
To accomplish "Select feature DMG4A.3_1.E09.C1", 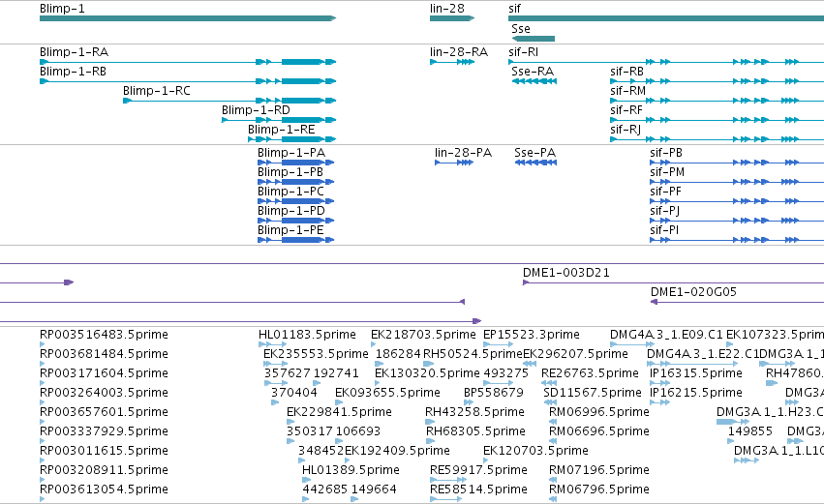I will tap(666, 335).
